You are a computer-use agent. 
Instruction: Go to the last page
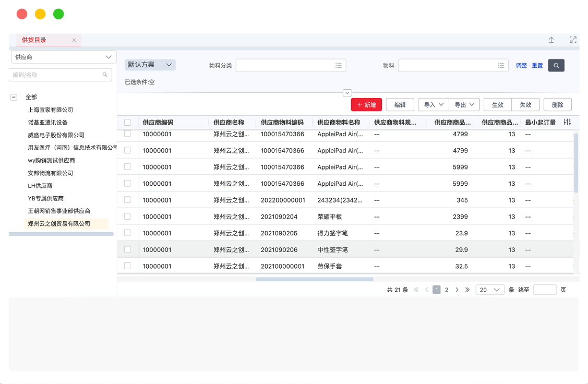pyautogui.click(x=467, y=290)
